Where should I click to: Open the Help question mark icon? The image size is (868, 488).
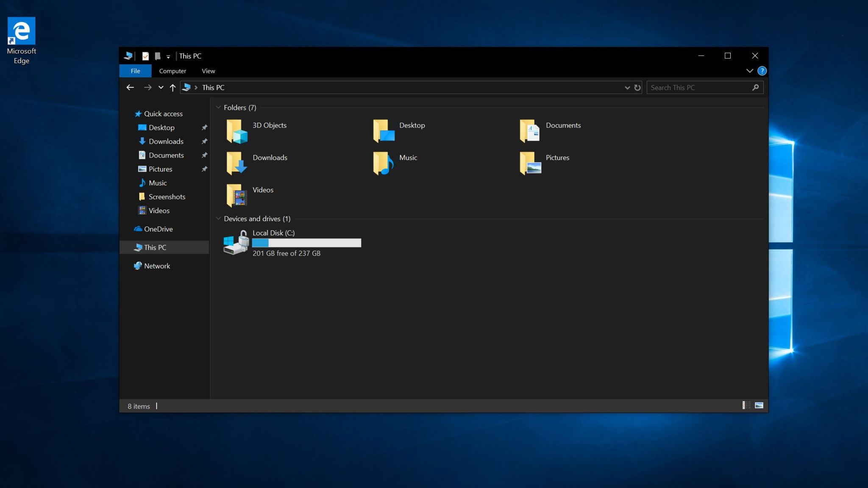pyautogui.click(x=762, y=71)
